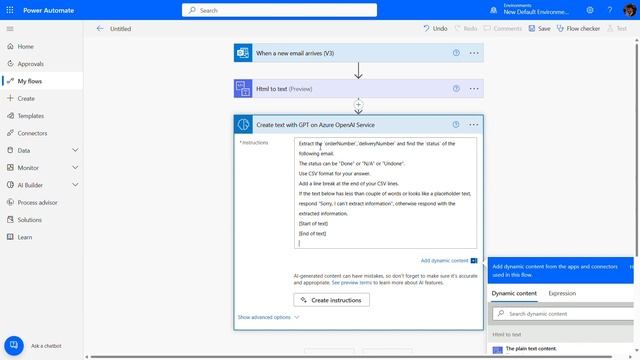Screen dimensions: 640x360
Task: Expand the Data section chevron
Action: coord(75,150)
